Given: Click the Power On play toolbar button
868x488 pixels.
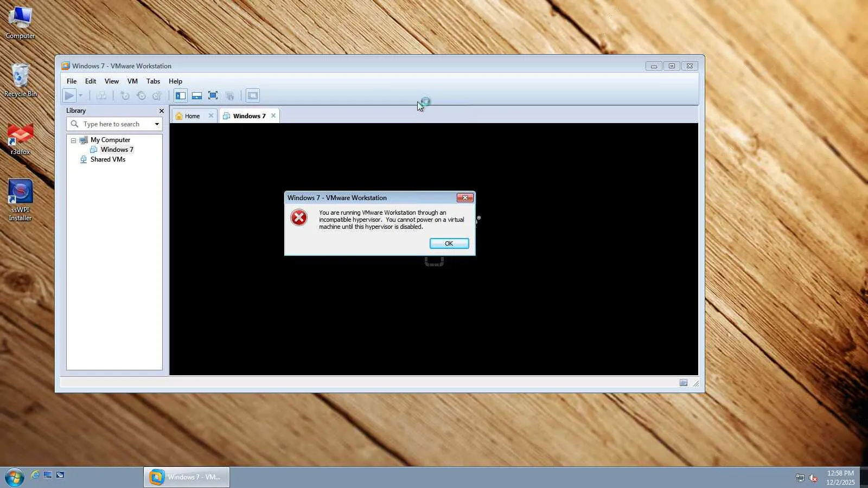Looking at the screenshot, I should tap(69, 96).
